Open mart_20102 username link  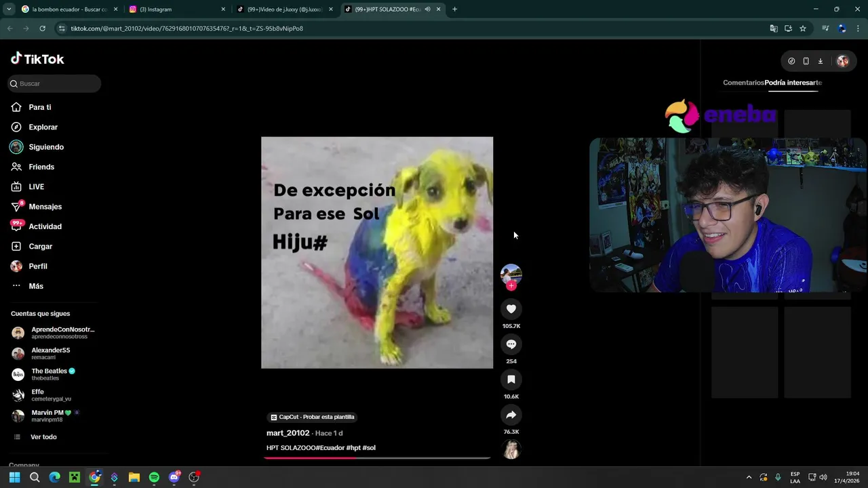[x=288, y=433]
